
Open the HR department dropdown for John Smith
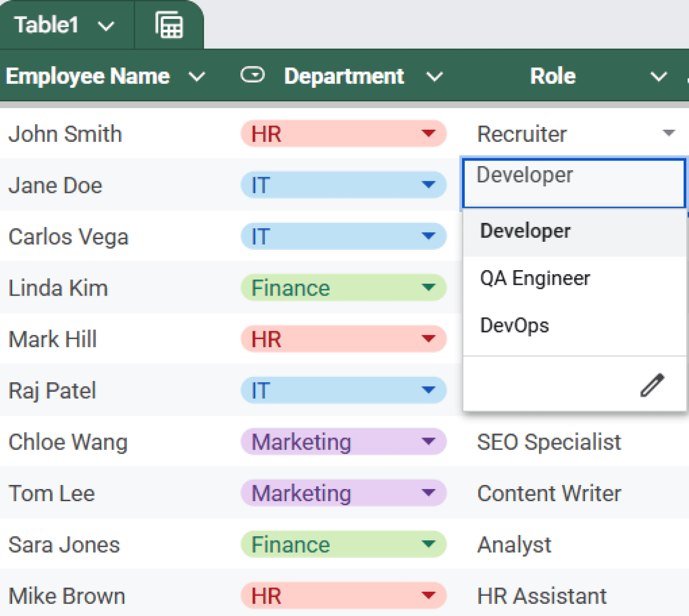[428, 133]
